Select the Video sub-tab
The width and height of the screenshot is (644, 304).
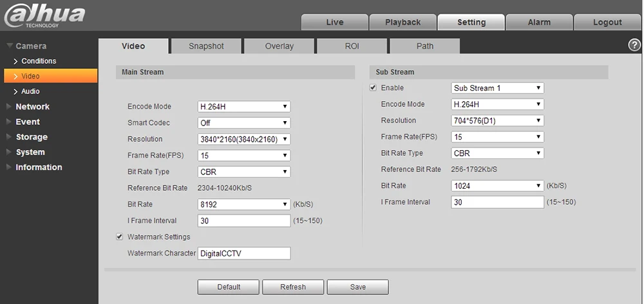tap(133, 46)
